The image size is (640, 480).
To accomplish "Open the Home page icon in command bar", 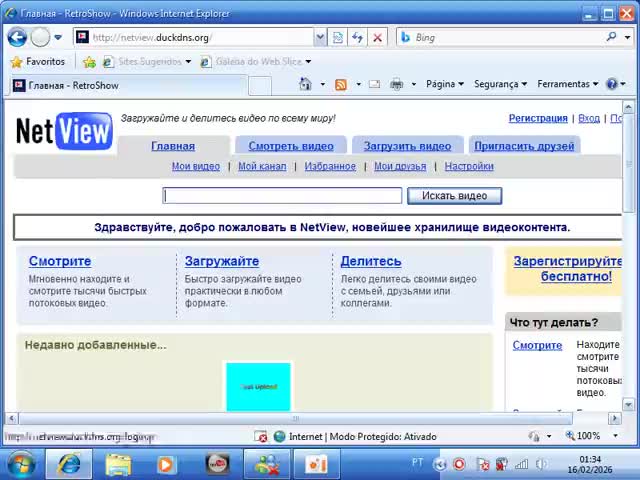I will pos(306,85).
